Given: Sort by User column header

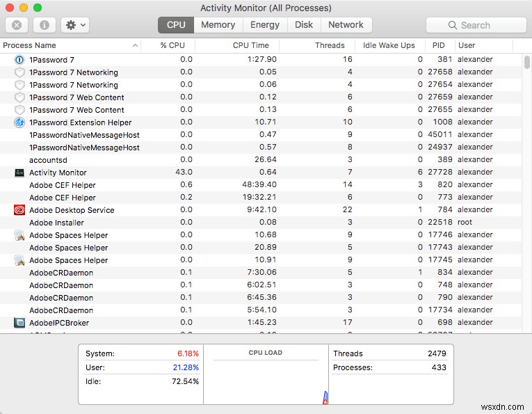Looking at the screenshot, I should (483, 45).
